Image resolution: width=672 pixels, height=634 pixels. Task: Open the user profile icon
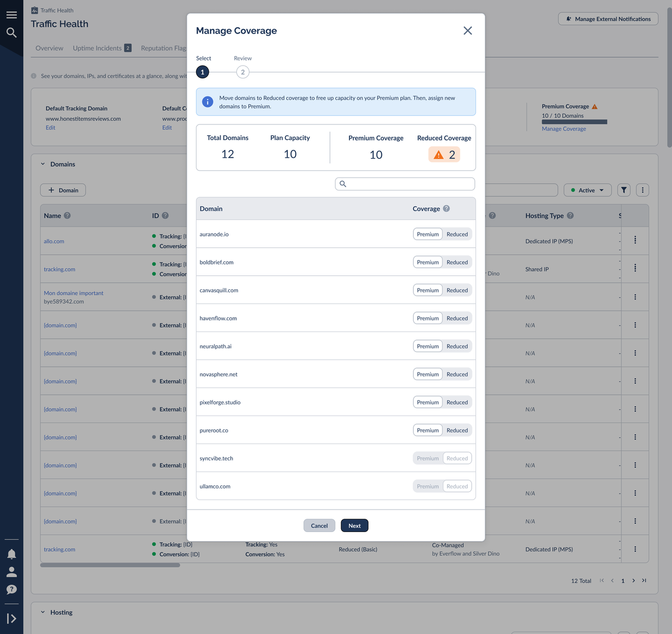11,572
